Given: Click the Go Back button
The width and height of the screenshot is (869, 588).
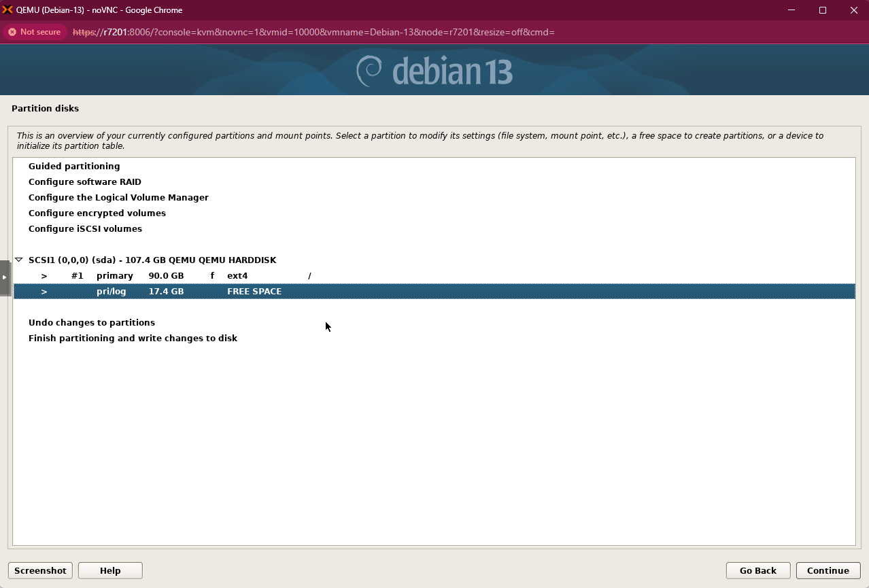Looking at the screenshot, I should point(757,570).
